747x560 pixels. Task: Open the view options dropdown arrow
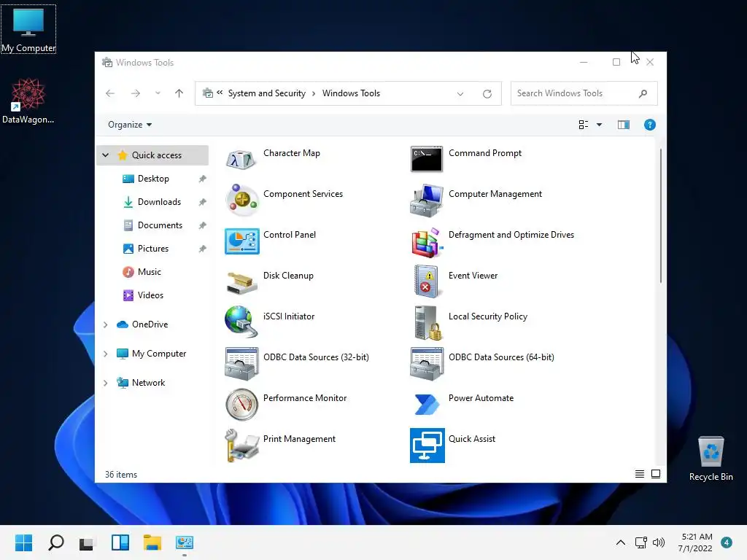pyautogui.click(x=600, y=125)
